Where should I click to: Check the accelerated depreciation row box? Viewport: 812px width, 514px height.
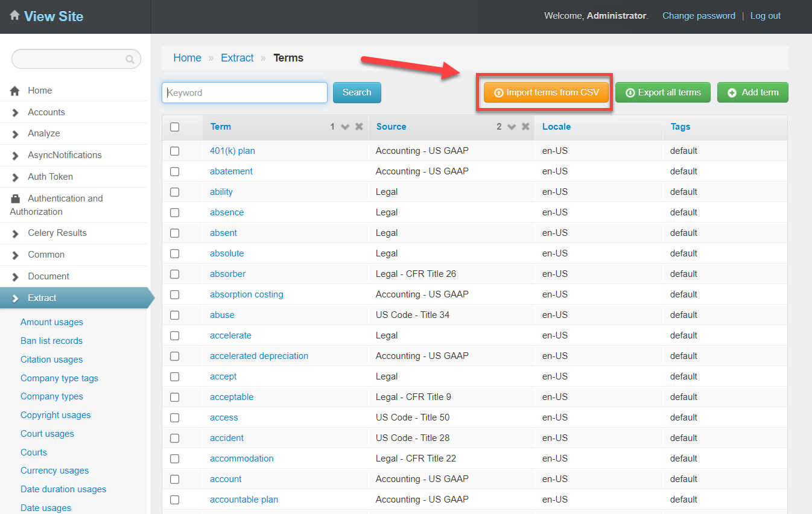(175, 356)
